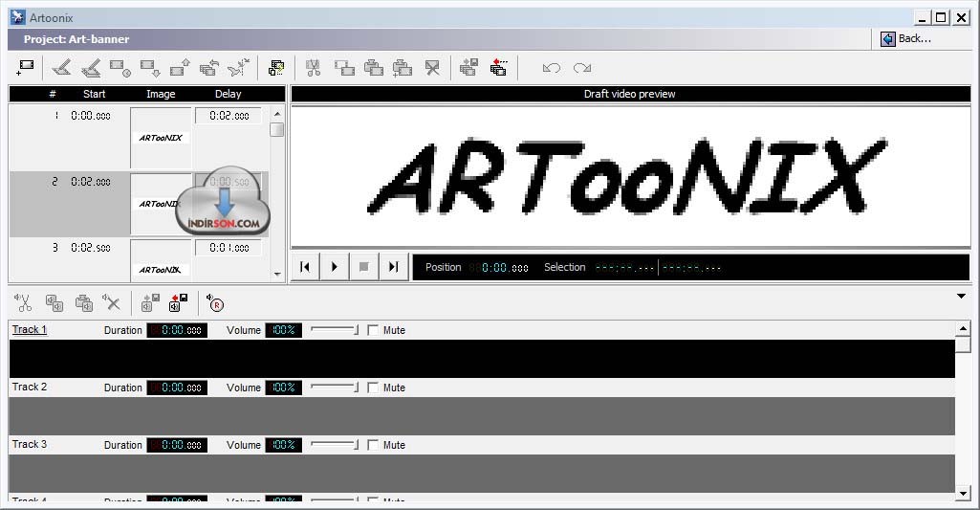
Task: Play the draft video preview
Action: (x=335, y=267)
